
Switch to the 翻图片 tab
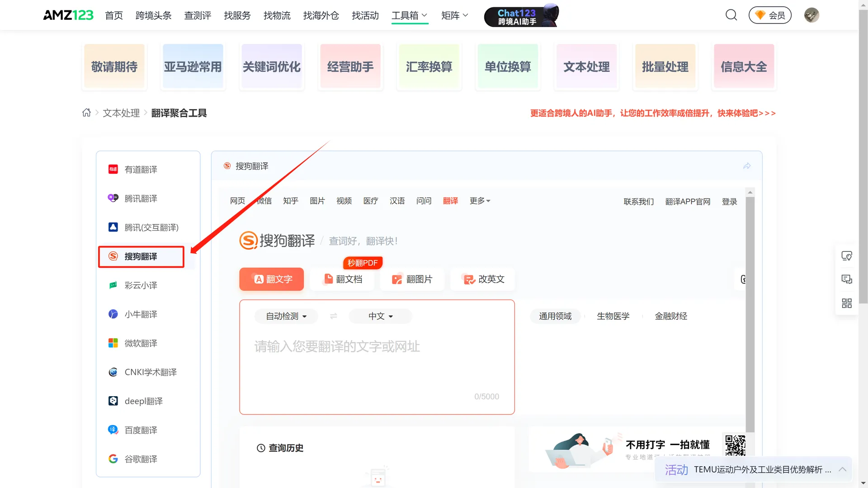pyautogui.click(x=412, y=279)
